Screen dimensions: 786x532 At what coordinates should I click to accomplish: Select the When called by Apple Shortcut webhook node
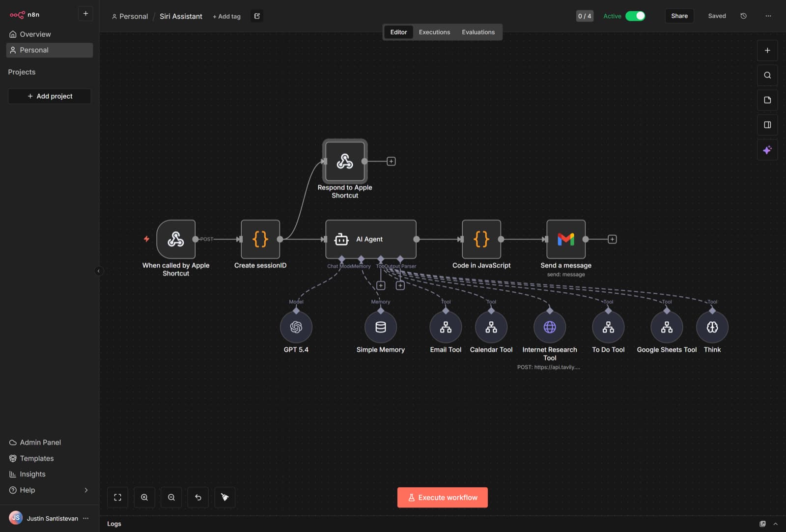pos(176,239)
